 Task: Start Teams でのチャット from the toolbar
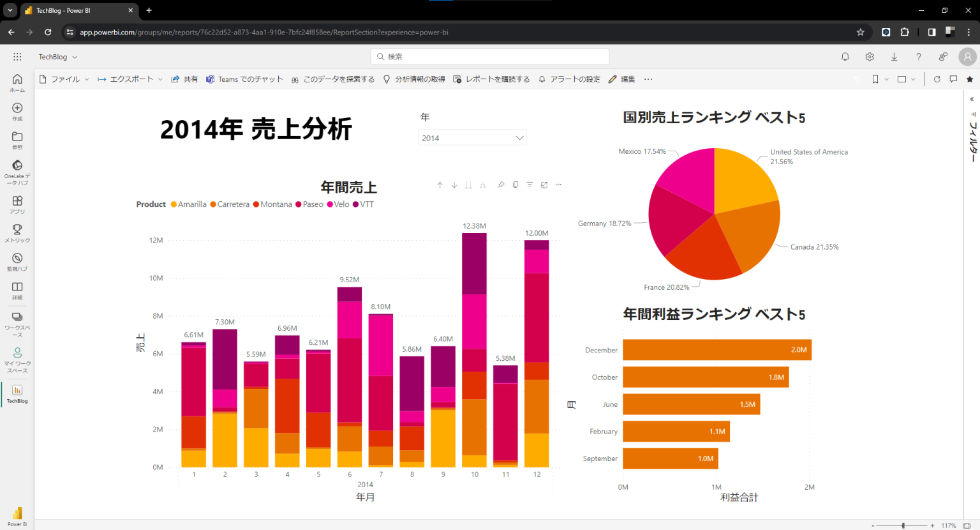click(249, 79)
